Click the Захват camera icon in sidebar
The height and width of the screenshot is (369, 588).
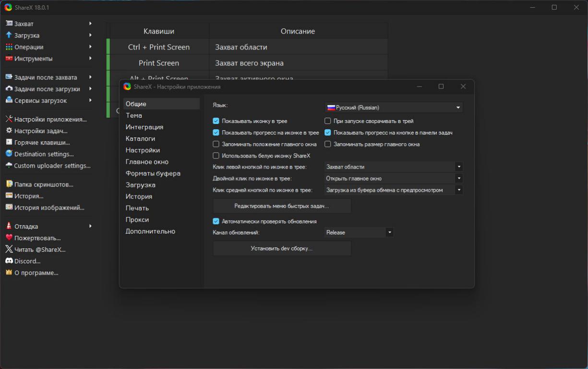coord(9,24)
